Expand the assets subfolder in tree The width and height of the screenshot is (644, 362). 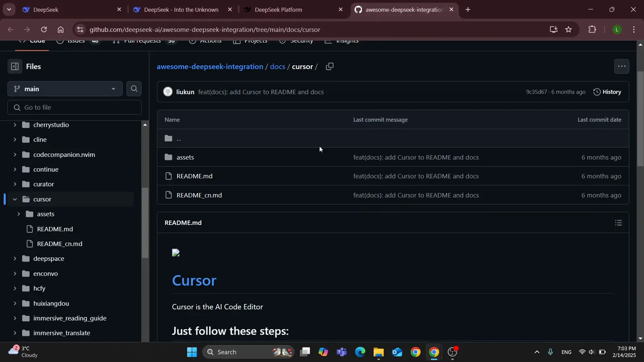click(x=19, y=214)
